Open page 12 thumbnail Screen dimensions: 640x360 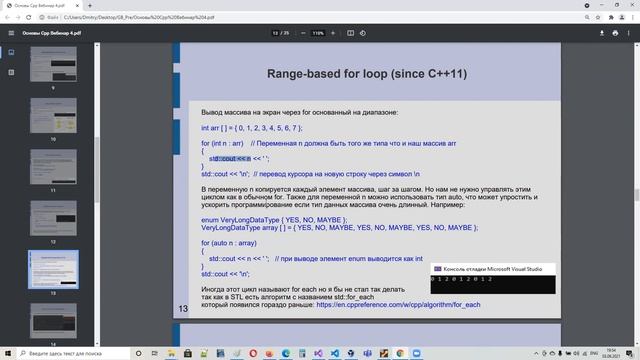(x=53, y=218)
